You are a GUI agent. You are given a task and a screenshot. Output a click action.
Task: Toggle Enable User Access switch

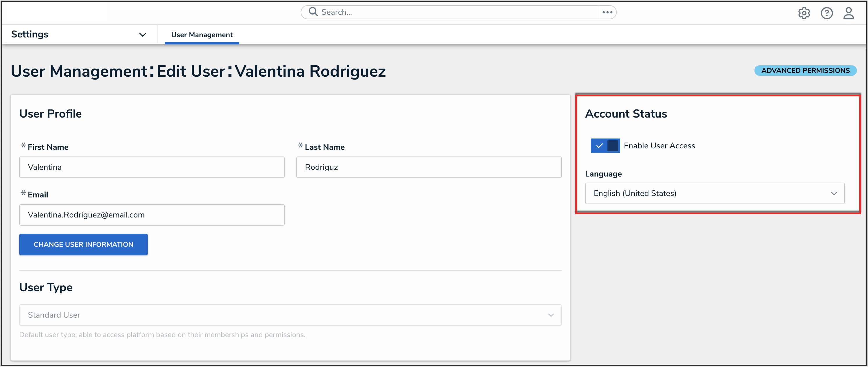605,146
